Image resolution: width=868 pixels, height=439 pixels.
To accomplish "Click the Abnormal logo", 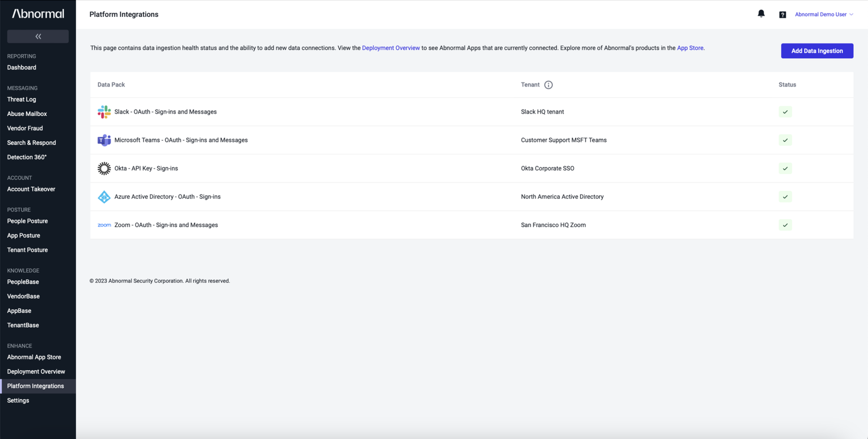I will (x=38, y=14).
